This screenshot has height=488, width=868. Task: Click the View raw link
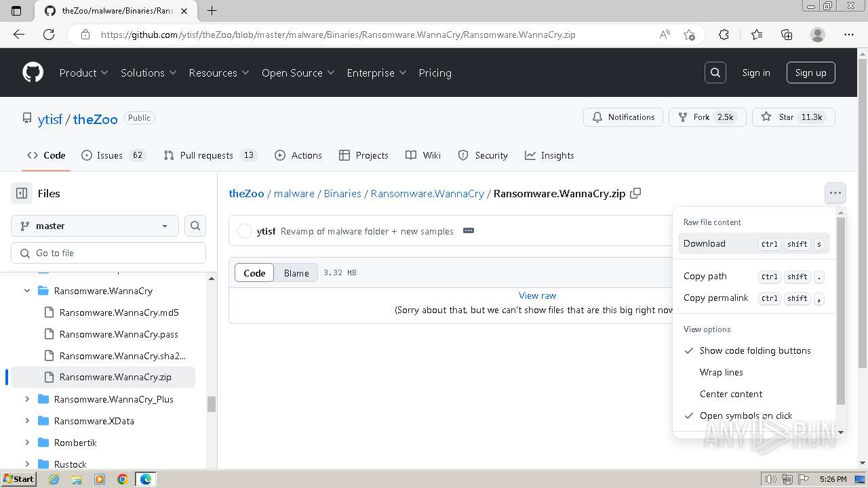[x=537, y=296]
